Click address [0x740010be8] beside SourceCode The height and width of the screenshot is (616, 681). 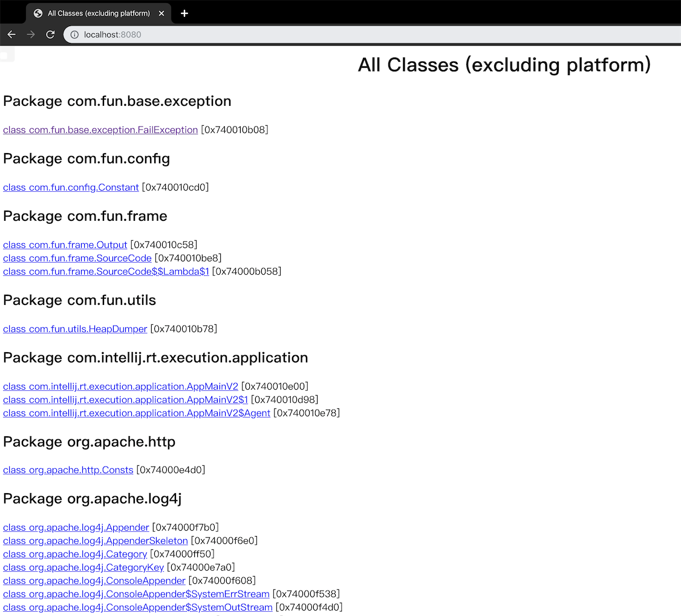(x=188, y=258)
